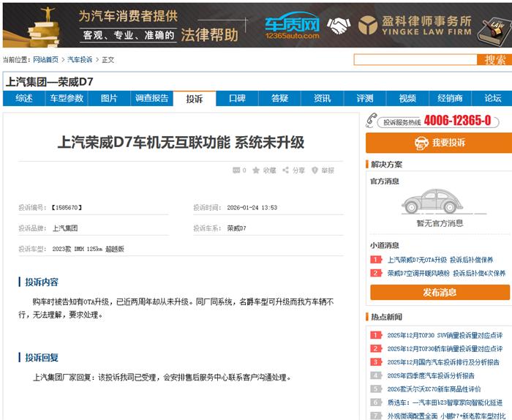Click the 收藏 star icon
The image size is (512, 420).
tap(256, 170)
